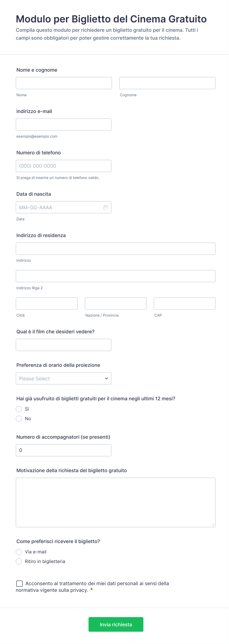Click the Cognome input field

coord(167,83)
